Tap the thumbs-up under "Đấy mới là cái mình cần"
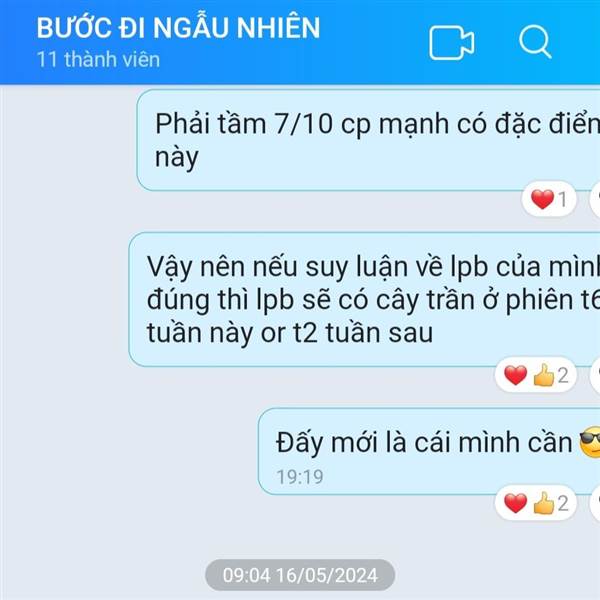Viewport: 600px width, 600px height. pyautogui.click(x=543, y=503)
